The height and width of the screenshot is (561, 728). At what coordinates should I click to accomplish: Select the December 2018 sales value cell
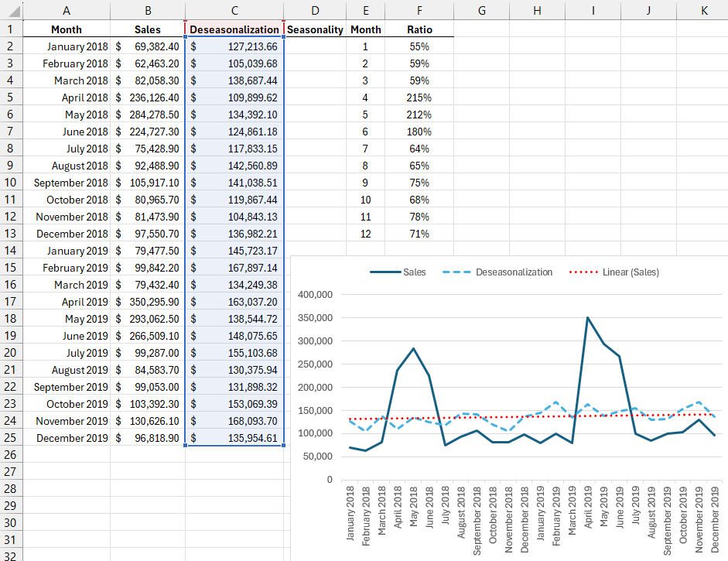[148, 234]
